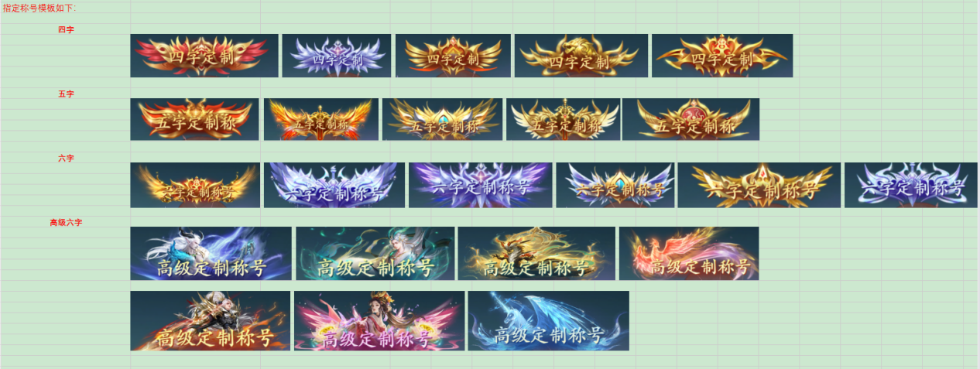Select the 高级六字 label cell
The image size is (980, 369).
(66, 222)
